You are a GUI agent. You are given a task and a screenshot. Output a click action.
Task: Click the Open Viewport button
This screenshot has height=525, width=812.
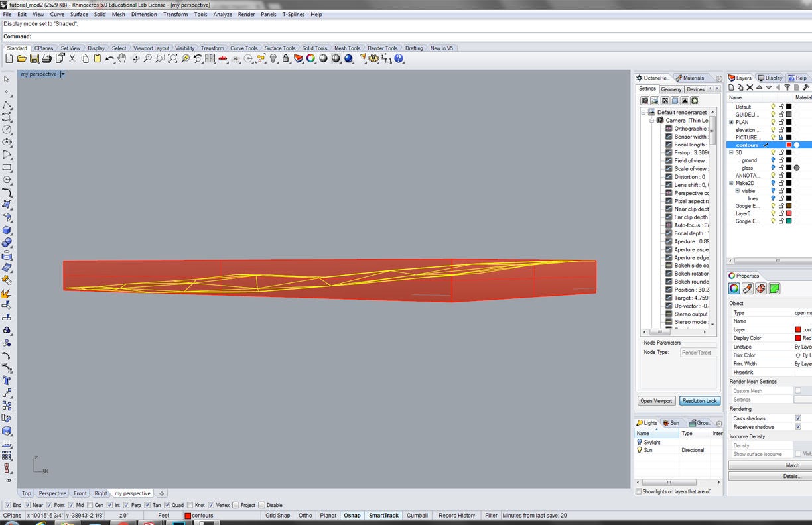point(656,401)
